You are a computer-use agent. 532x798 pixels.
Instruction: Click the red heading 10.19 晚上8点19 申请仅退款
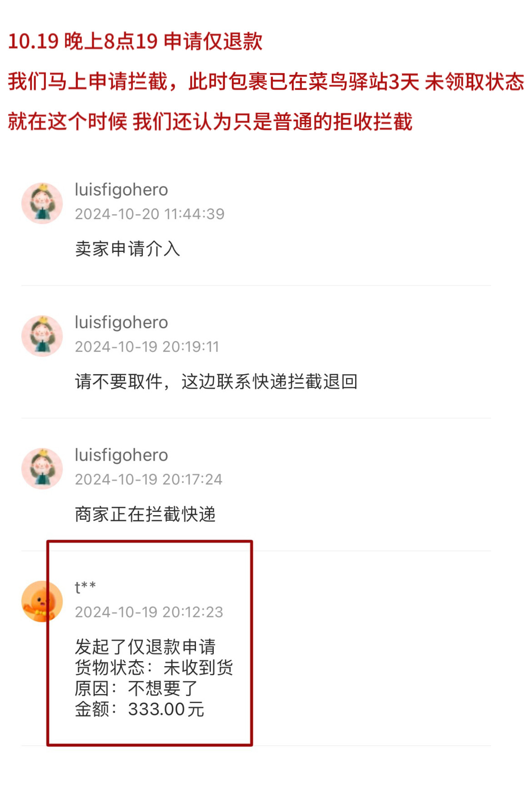tap(135, 41)
